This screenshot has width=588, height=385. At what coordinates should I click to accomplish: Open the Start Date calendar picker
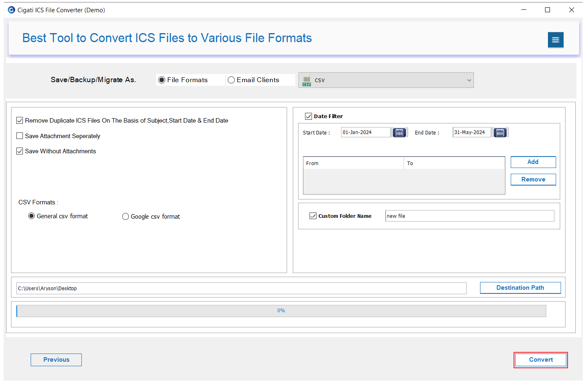pos(399,132)
